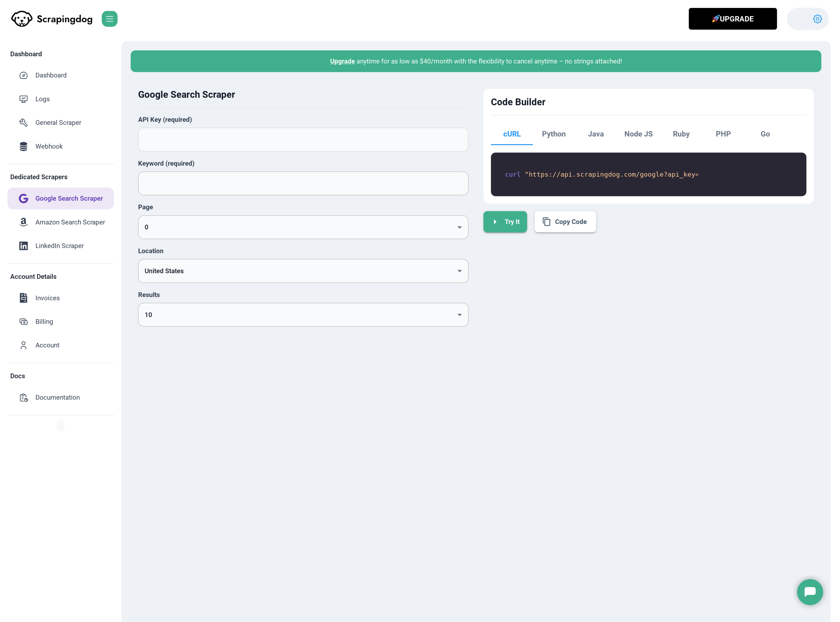Open Documentation under Docs
This screenshot has height=622, width=840.
[61, 398]
